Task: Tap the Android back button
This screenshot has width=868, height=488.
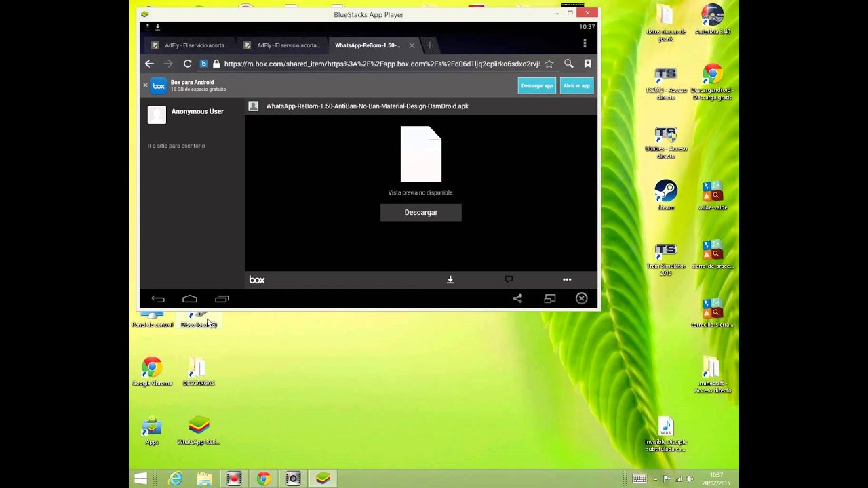Action: coord(158,298)
